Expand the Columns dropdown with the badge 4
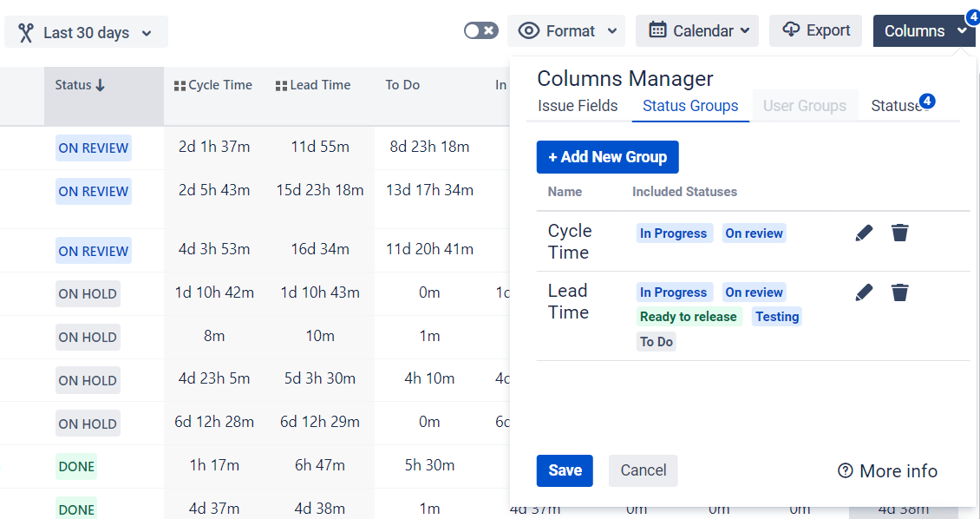The height and width of the screenshot is (519, 980). (x=924, y=30)
